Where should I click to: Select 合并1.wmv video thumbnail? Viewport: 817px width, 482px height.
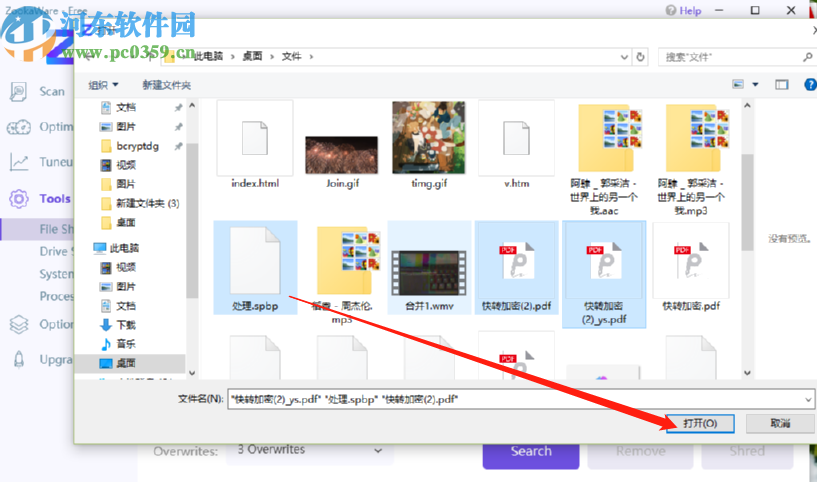(429, 273)
